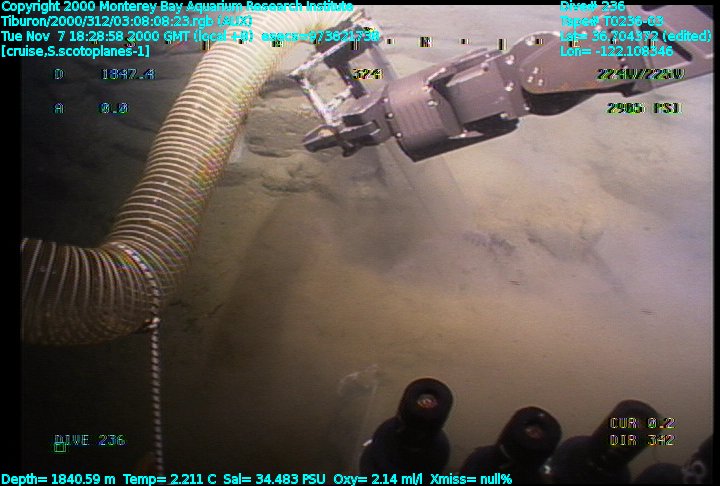Click the 'A 0.0' altitude overlay reading

tap(92, 108)
